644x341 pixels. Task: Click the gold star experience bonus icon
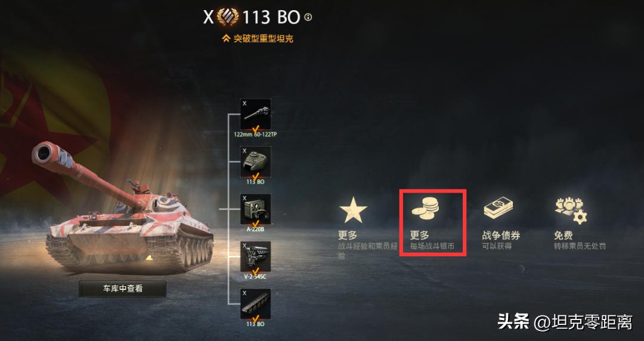[x=353, y=209]
